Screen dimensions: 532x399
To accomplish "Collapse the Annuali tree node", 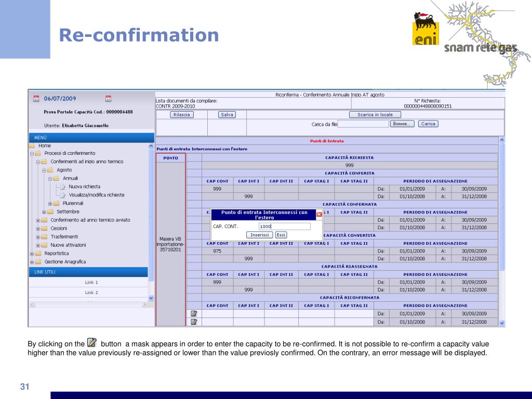I will coord(50,179).
